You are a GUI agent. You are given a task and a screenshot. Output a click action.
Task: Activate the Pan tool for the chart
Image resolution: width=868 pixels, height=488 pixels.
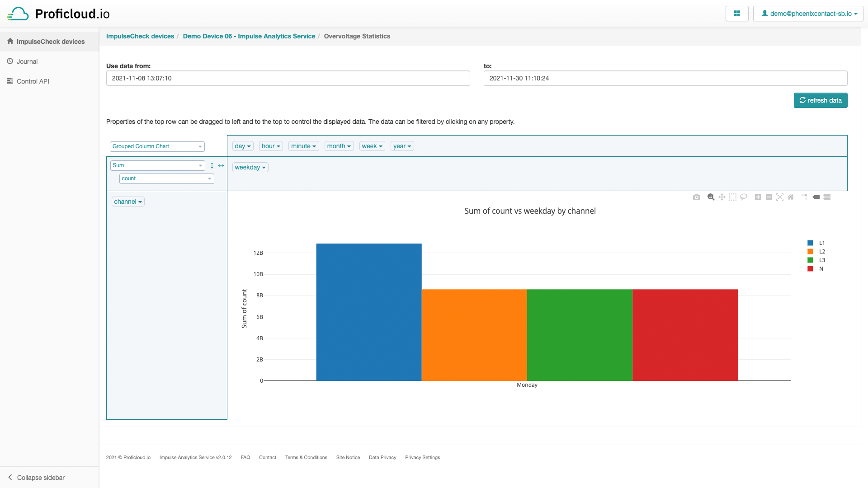[722, 197]
